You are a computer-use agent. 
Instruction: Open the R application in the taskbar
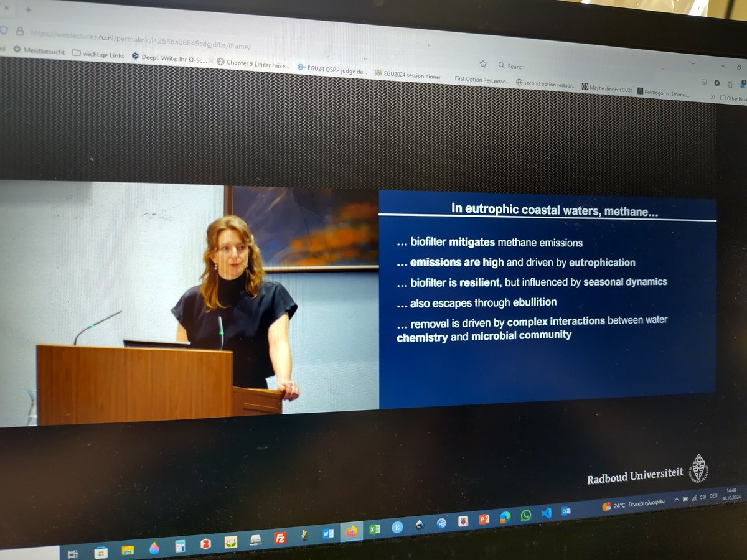pyautogui.click(x=397, y=526)
